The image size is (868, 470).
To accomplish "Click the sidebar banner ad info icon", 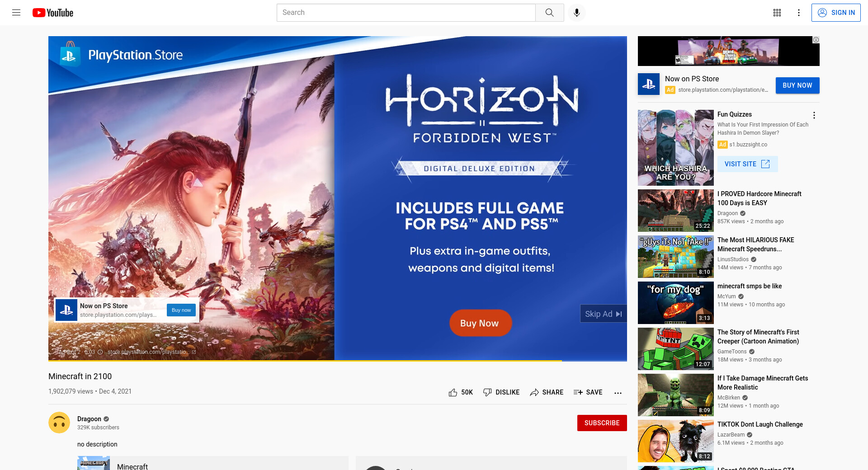I will 816,40.
